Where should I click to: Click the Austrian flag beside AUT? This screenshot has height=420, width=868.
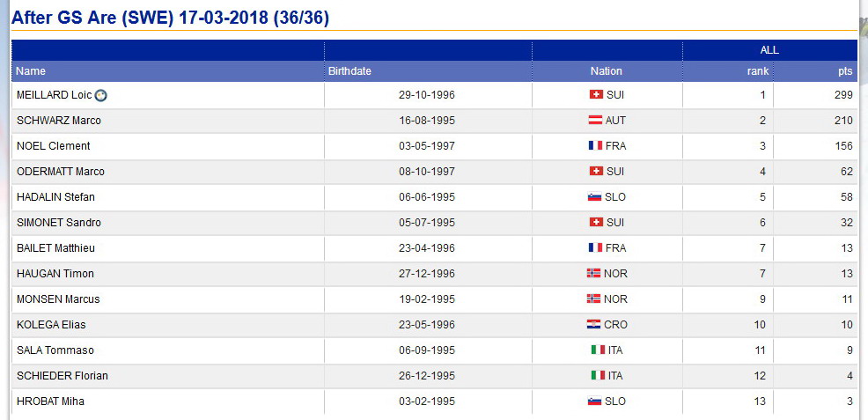tap(595, 120)
